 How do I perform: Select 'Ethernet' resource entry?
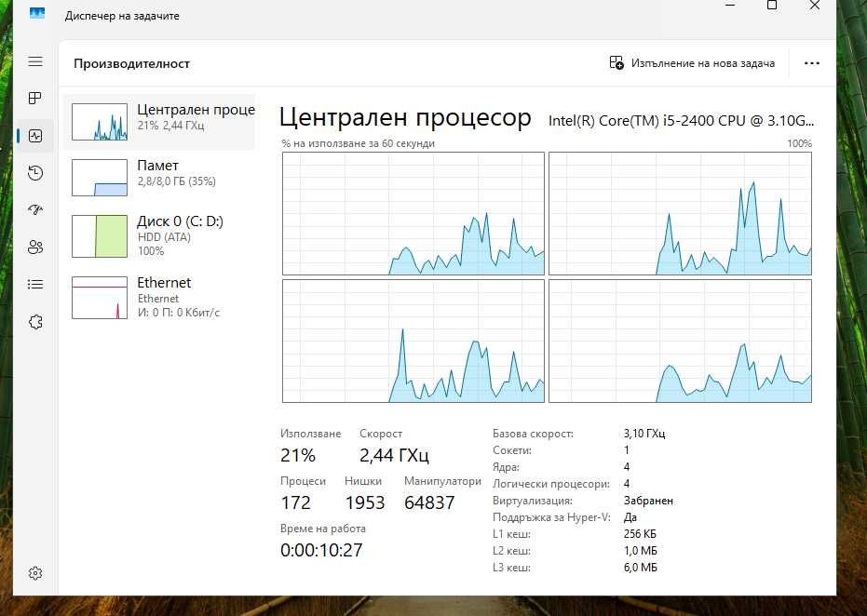[x=159, y=298]
